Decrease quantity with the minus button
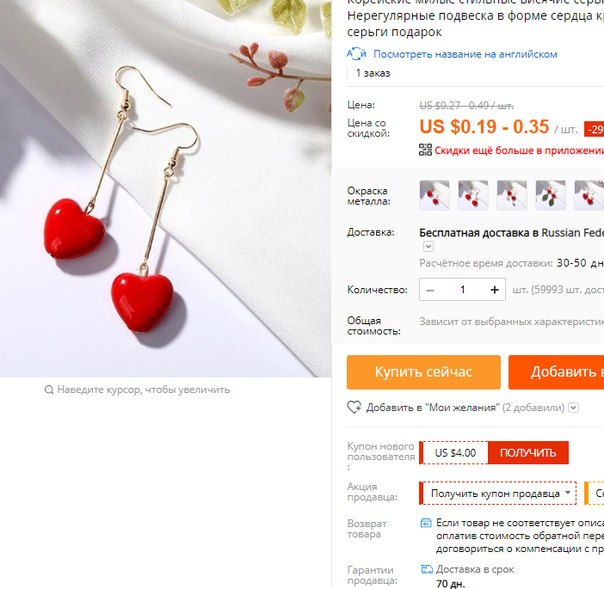 (x=431, y=290)
